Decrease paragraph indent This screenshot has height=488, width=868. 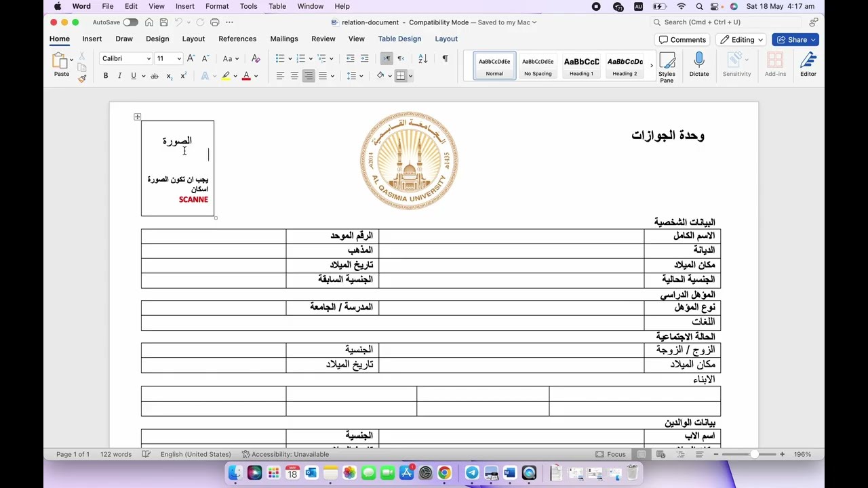pos(350,58)
